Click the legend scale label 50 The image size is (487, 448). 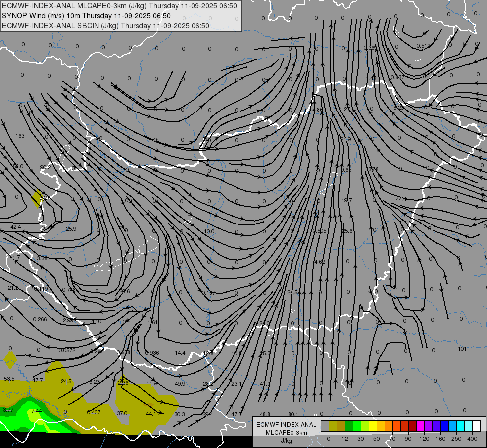pyautogui.click(x=376, y=439)
